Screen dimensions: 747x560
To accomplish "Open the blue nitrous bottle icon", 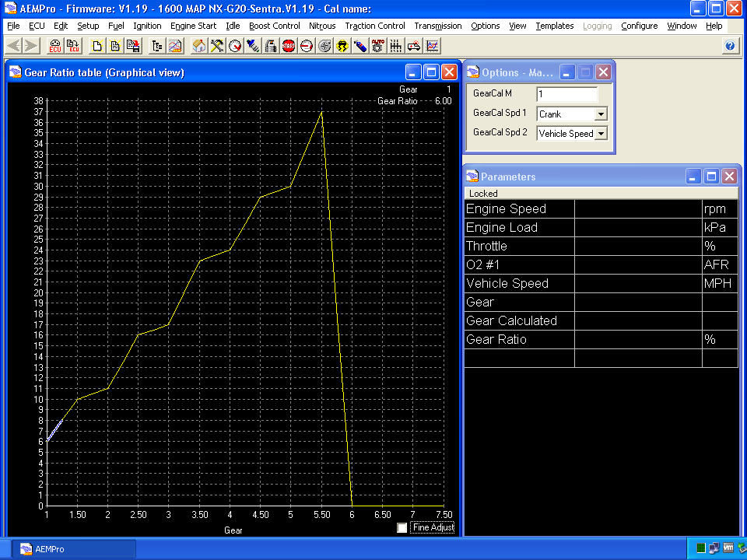I will click(360, 46).
